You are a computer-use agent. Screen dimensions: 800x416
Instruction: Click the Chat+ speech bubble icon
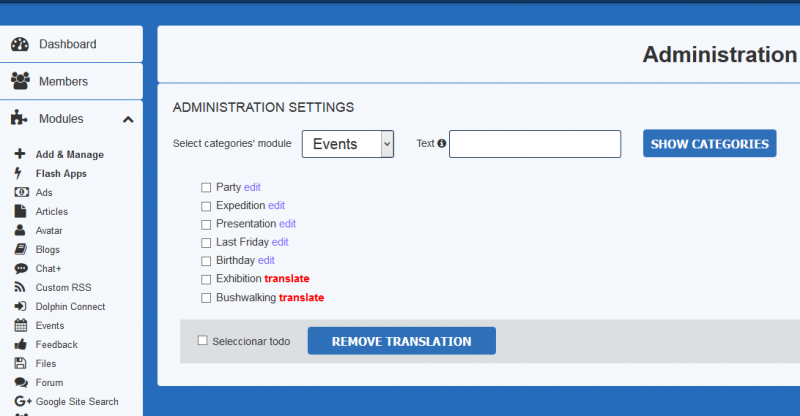21,268
